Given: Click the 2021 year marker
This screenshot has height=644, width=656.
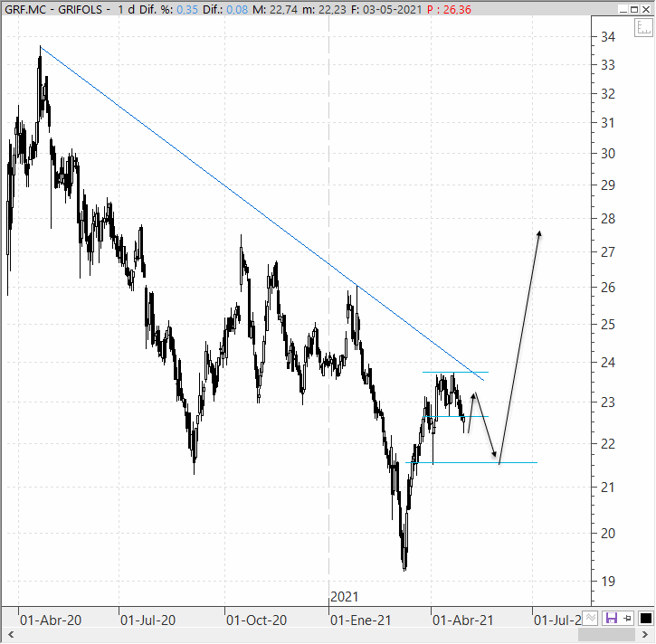Looking at the screenshot, I should coord(345,597).
